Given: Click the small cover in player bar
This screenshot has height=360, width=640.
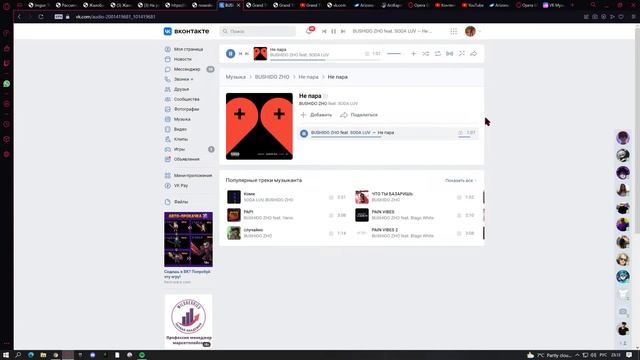Looking at the screenshot, I should tap(260, 53).
